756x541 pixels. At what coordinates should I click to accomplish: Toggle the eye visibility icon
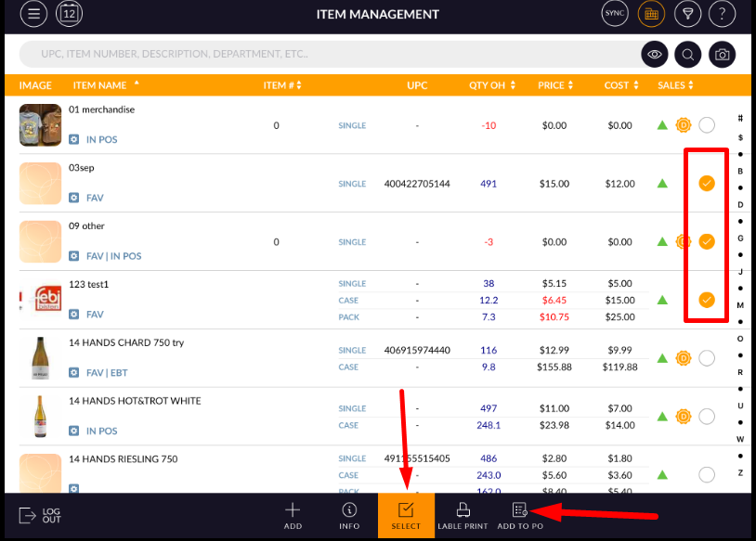pyautogui.click(x=655, y=55)
